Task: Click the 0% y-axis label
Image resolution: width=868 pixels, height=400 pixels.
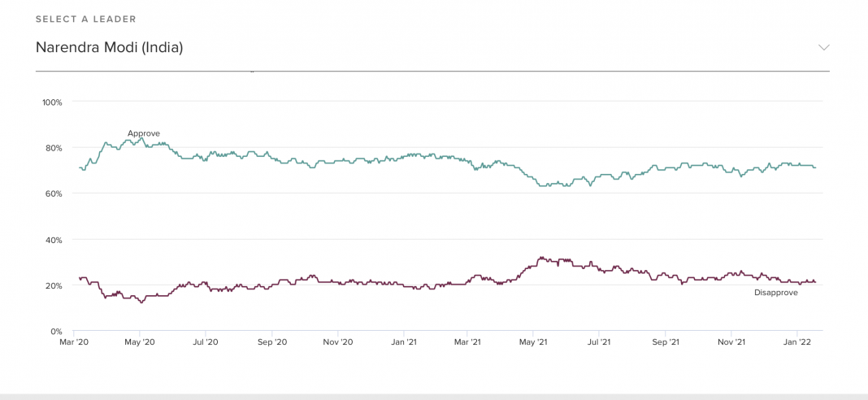Action: coord(57,332)
